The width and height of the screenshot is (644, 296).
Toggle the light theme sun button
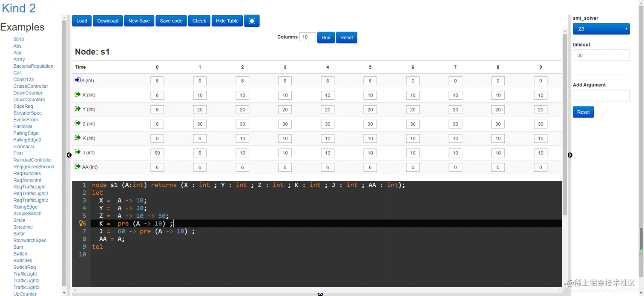(252, 21)
